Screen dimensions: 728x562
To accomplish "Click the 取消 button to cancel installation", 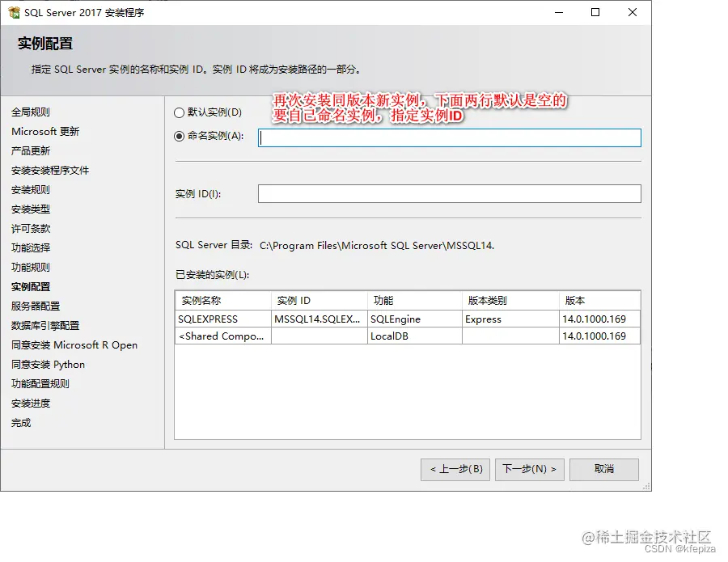I will [603, 469].
